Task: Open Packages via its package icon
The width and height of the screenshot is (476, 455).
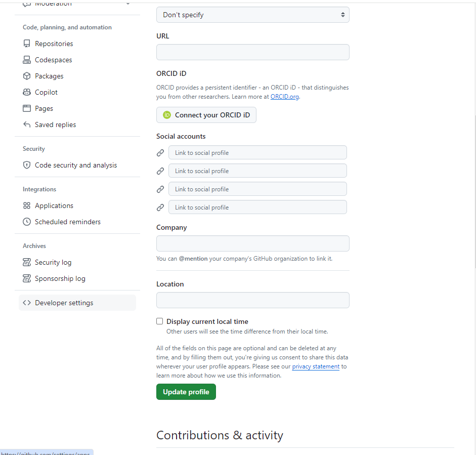Action: point(27,76)
